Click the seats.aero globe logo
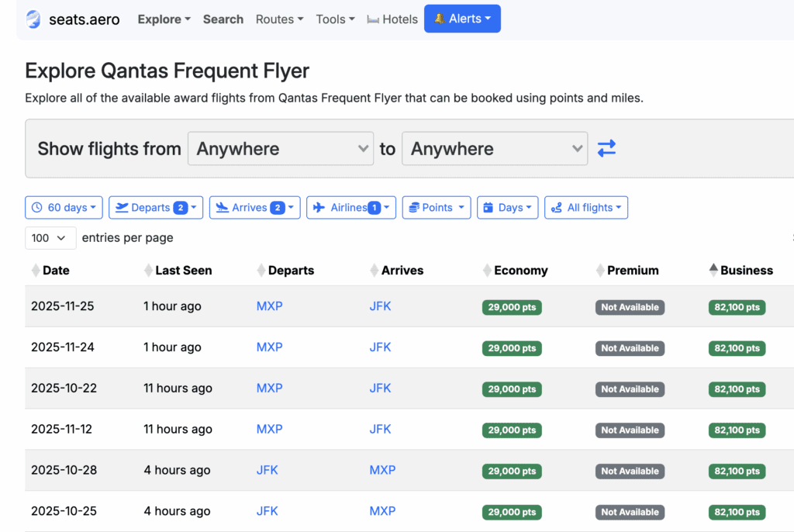794x532 pixels. (x=33, y=19)
